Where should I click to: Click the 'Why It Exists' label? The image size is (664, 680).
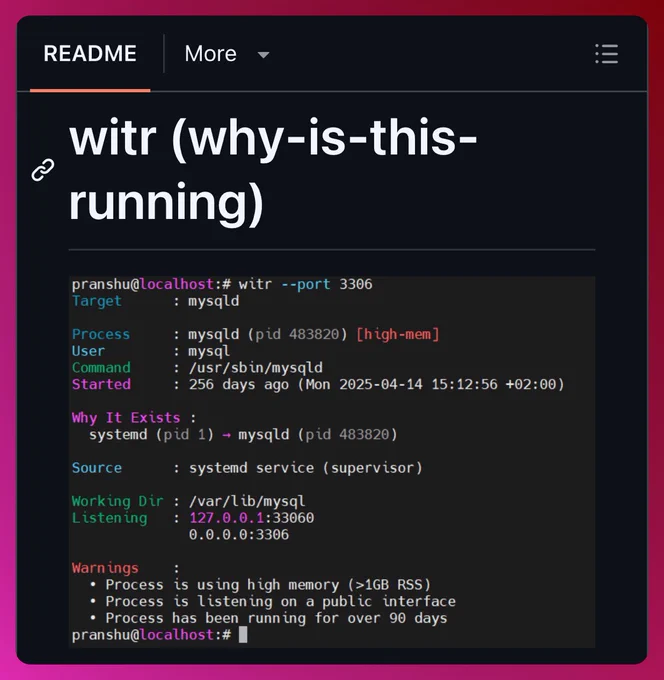126,418
